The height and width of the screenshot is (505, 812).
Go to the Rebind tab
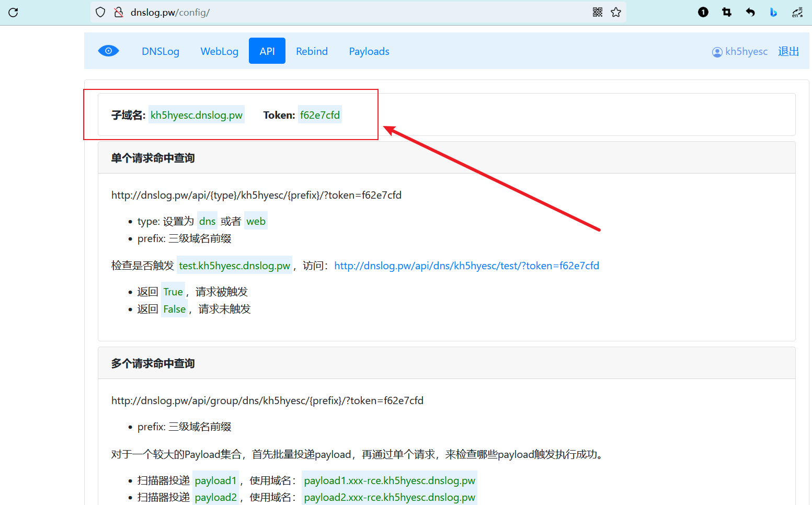pyautogui.click(x=312, y=51)
